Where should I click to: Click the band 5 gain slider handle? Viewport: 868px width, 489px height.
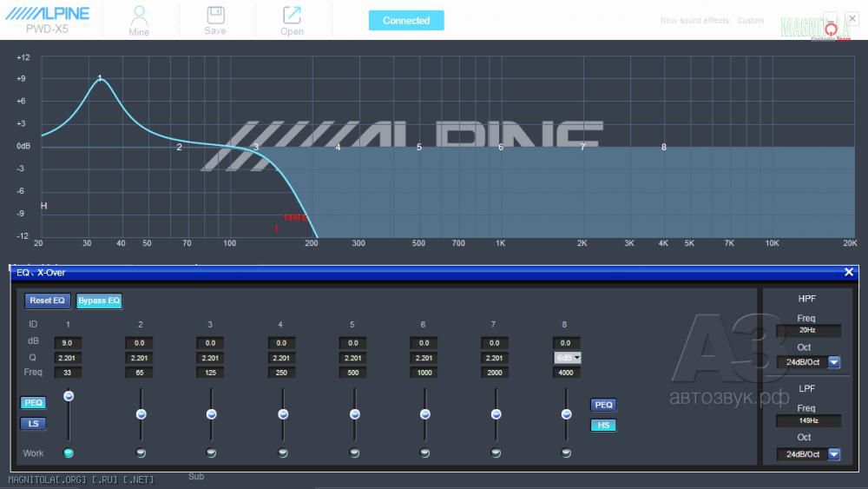coord(355,414)
